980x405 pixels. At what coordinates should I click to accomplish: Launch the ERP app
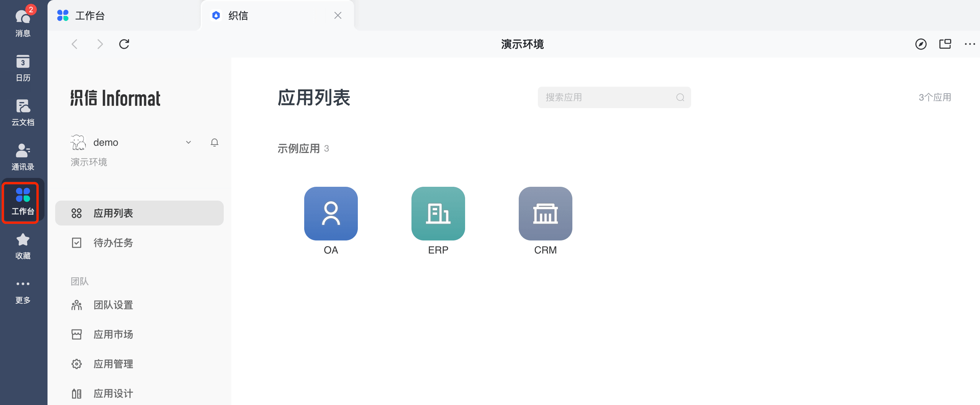(x=438, y=214)
